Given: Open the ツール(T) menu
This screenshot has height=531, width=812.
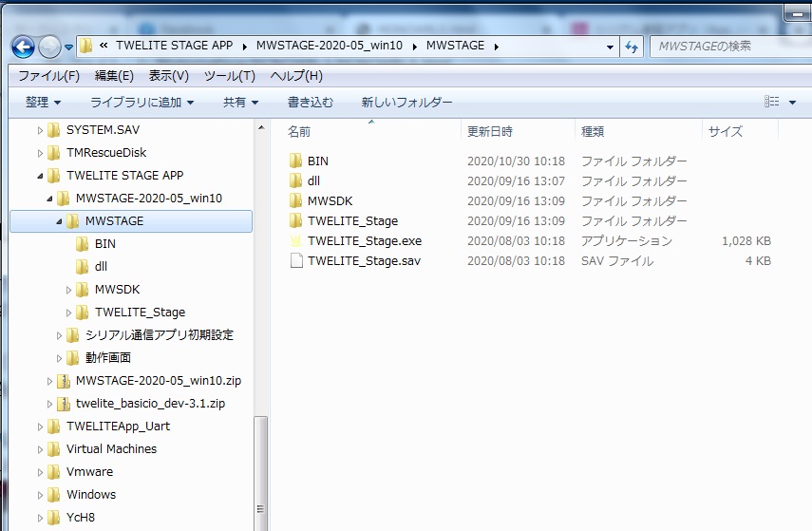Looking at the screenshot, I should 230,76.
